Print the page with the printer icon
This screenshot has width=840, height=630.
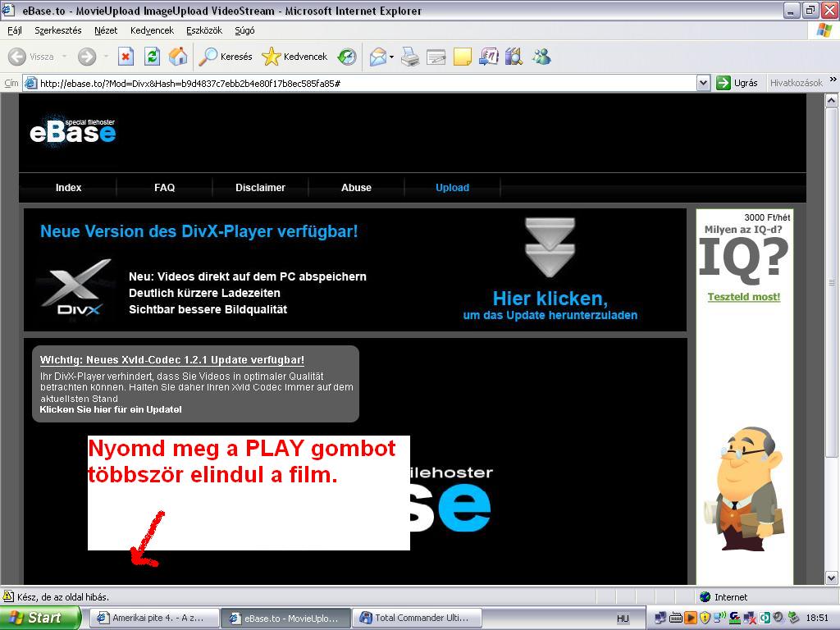[x=410, y=57]
